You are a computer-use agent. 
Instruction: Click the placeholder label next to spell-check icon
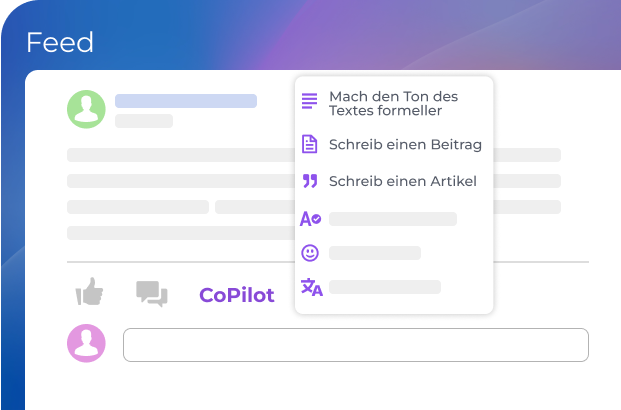click(392, 219)
